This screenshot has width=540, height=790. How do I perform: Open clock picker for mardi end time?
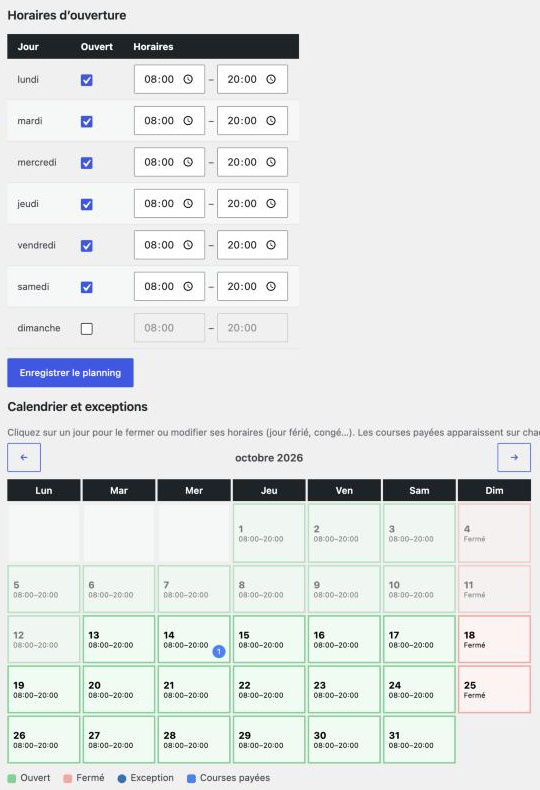tap(271, 120)
